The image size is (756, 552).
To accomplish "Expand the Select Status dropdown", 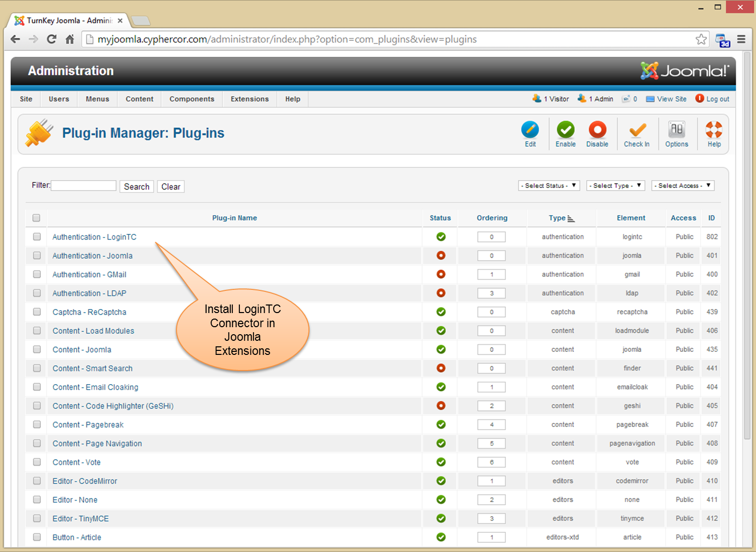I will click(x=549, y=186).
